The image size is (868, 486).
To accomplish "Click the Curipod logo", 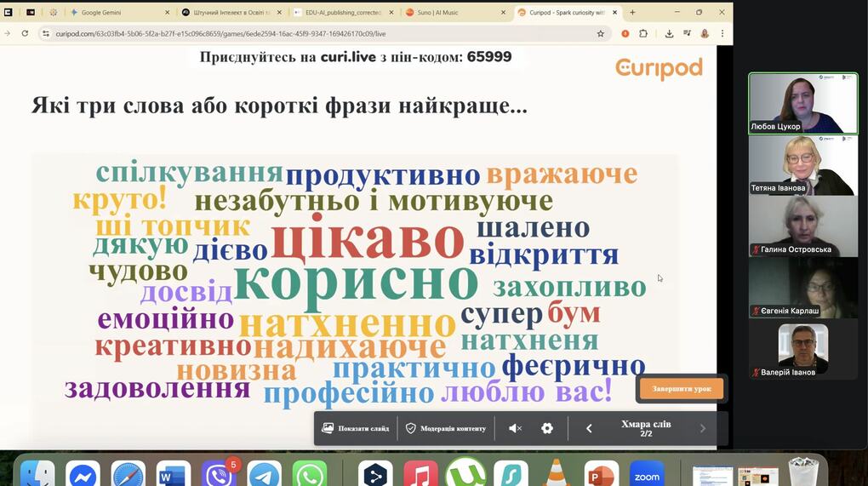I will (x=659, y=67).
